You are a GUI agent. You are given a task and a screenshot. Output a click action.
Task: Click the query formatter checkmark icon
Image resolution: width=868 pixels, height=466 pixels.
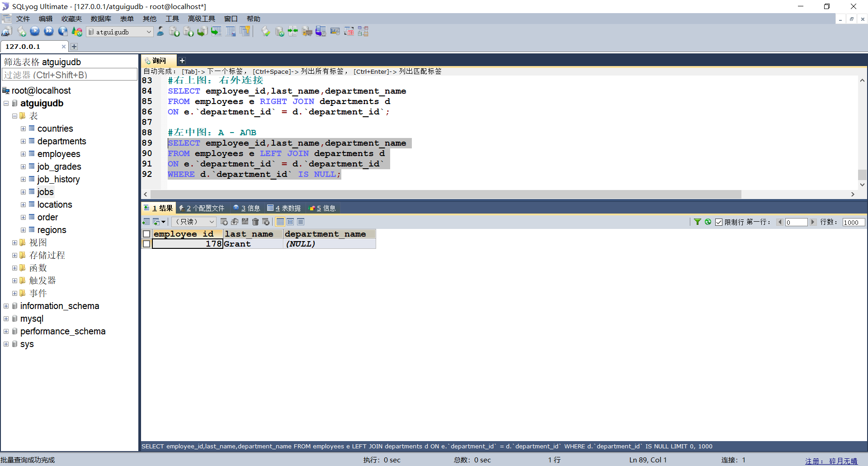266,32
